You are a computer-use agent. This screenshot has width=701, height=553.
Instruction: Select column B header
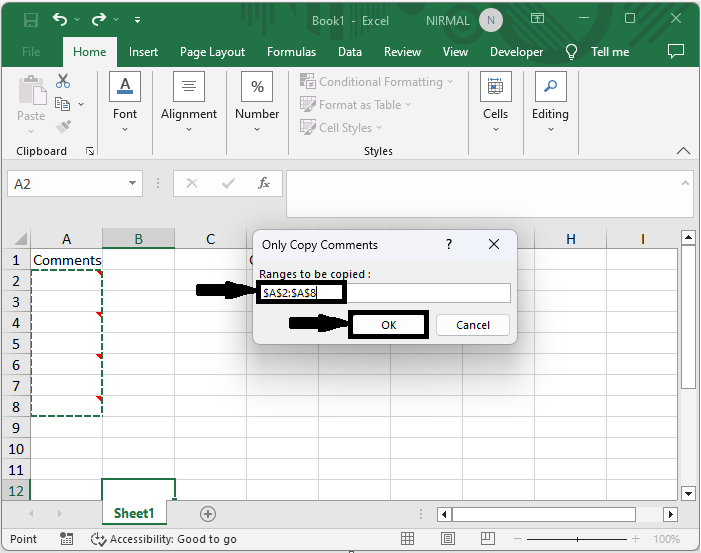139,239
